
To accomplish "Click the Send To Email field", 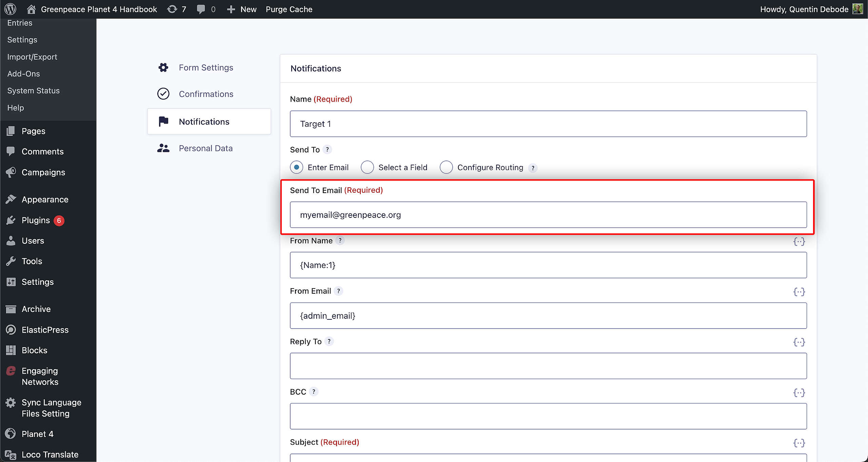I will (548, 215).
